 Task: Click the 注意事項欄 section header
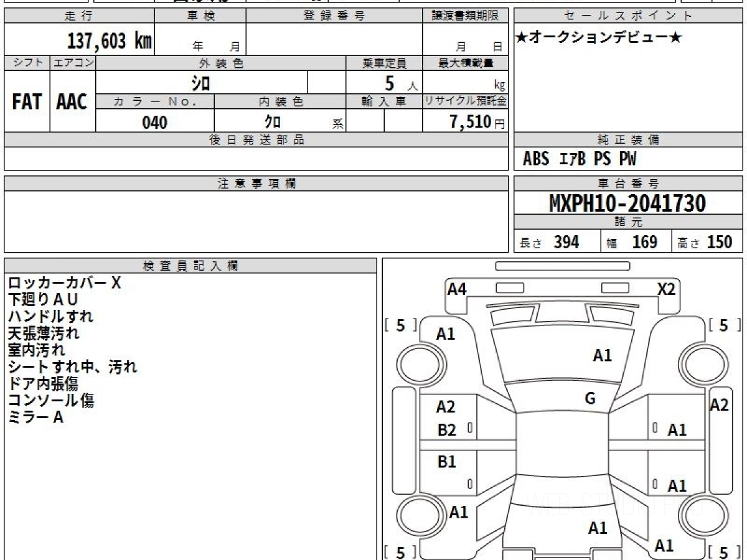[256, 184]
